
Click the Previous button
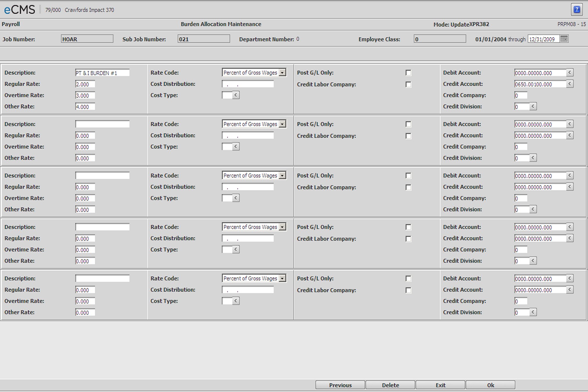click(340, 385)
